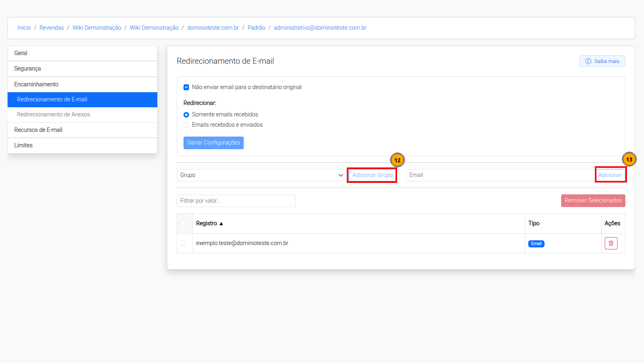This screenshot has height=363, width=644.
Task: Focus the Filtrar por valor field
Action: click(x=236, y=201)
